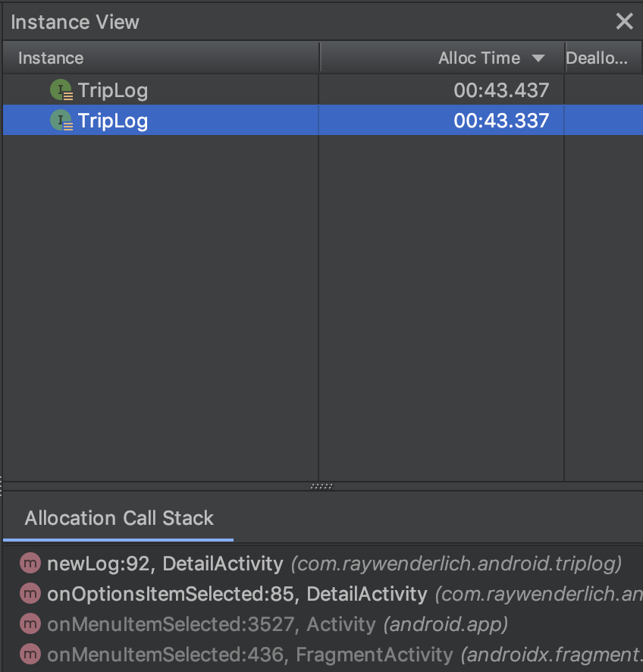643x672 pixels.
Task: Select TripLog allocated at 00:43.437
Action: pyautogui.click(x=113, y=91)
